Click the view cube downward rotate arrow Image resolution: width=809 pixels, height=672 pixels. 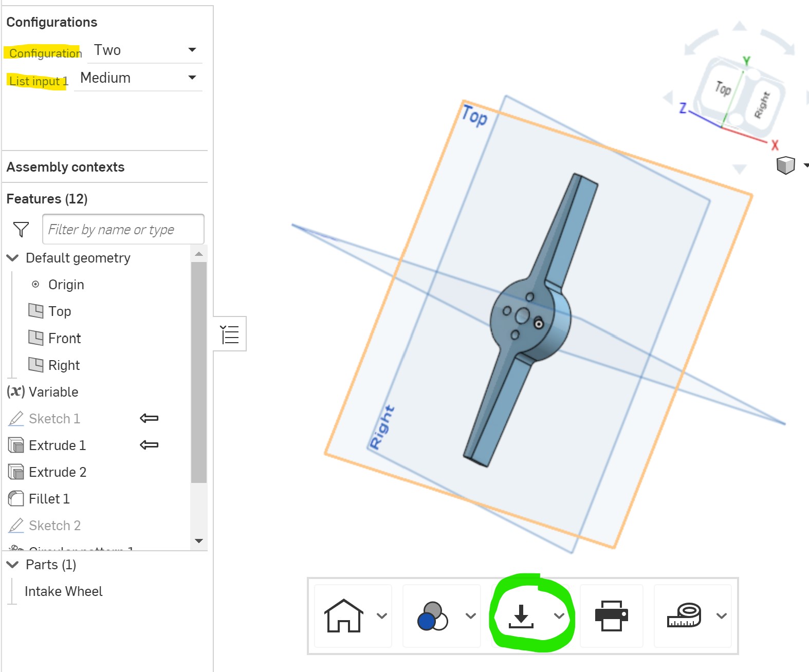(740, 169)
